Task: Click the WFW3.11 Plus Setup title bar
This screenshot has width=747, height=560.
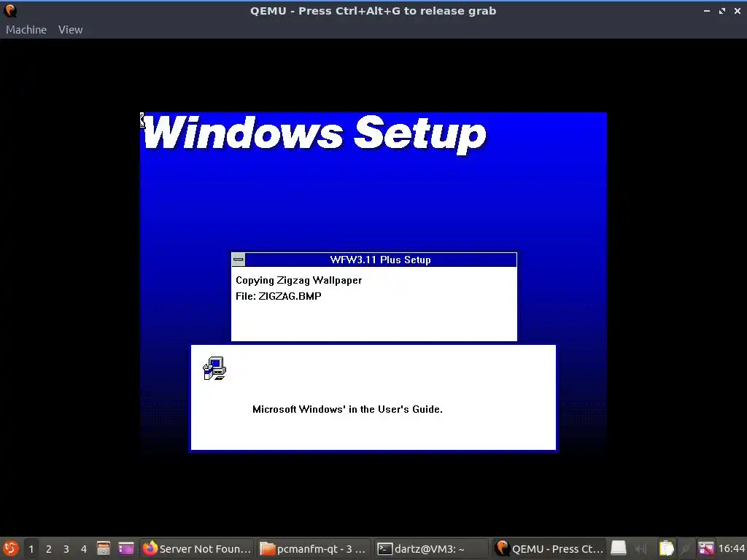Action: pyautogui.click(x=380, y=260)
